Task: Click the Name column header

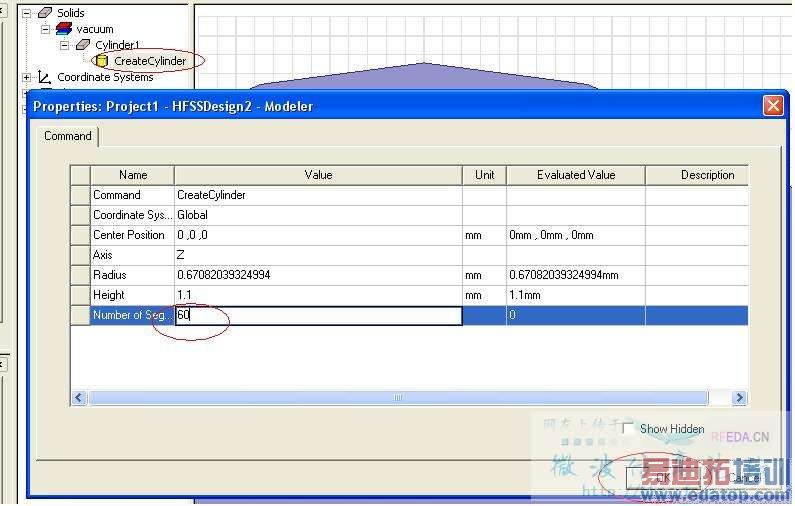Action: pyautogui.click(x=132, y=175)
